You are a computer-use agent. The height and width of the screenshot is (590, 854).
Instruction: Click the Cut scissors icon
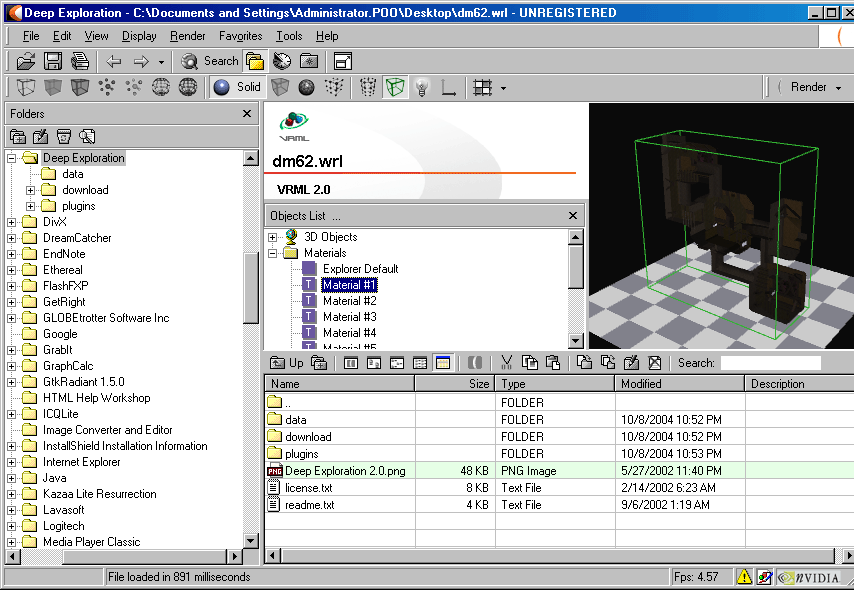[507, 363]
